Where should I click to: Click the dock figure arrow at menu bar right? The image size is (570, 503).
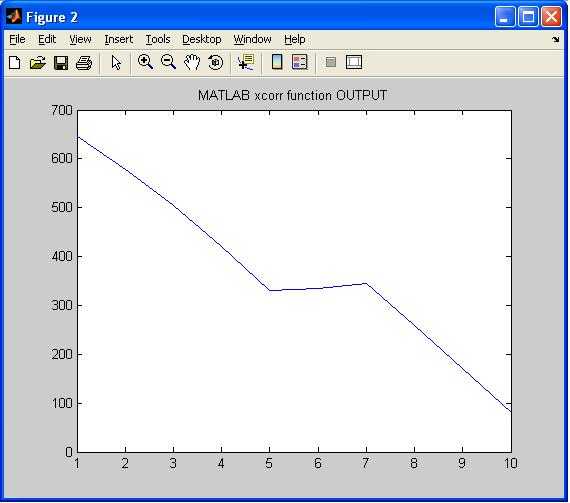(555, 39)
